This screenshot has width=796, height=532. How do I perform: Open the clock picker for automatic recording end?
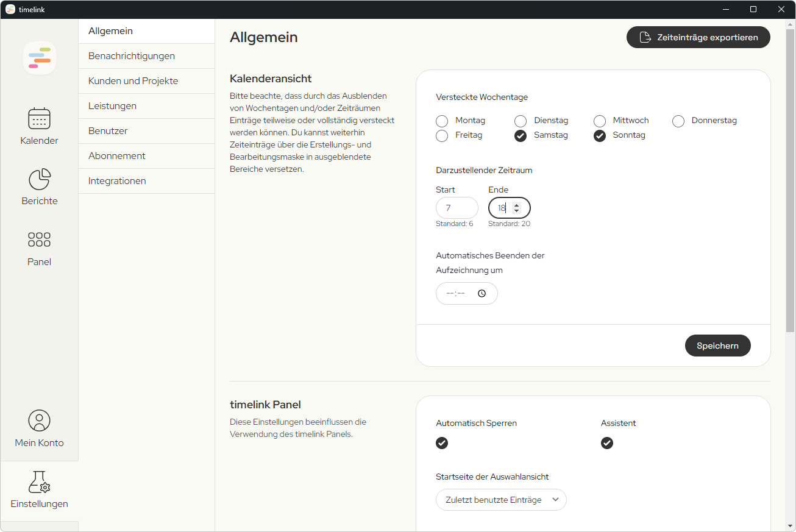482,293
